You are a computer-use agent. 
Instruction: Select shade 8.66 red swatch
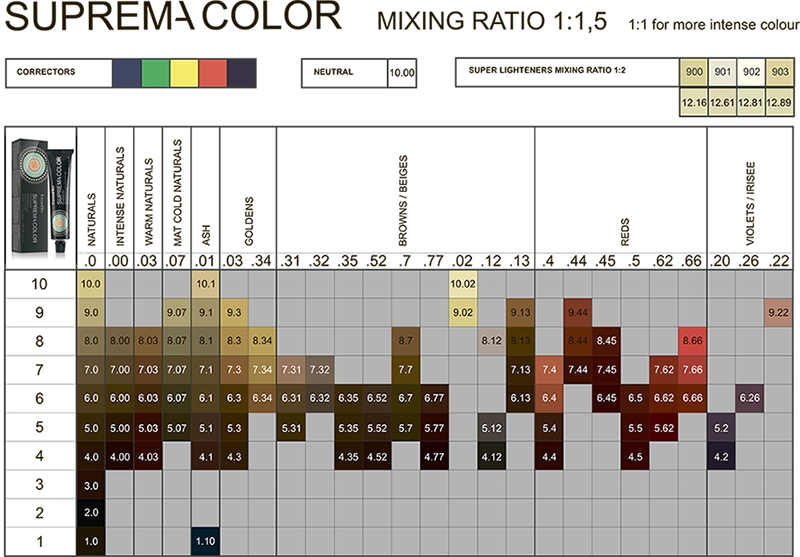[692, 341]
